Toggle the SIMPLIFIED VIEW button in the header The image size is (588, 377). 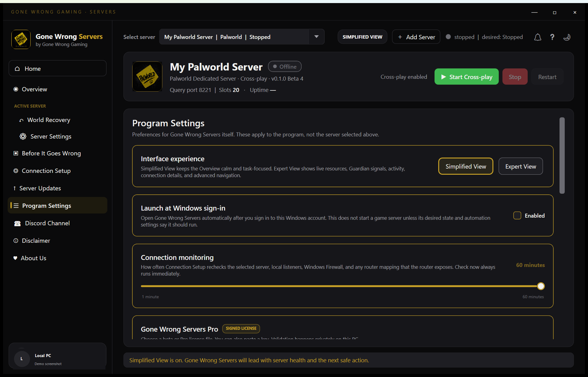(x=362, y=37)
